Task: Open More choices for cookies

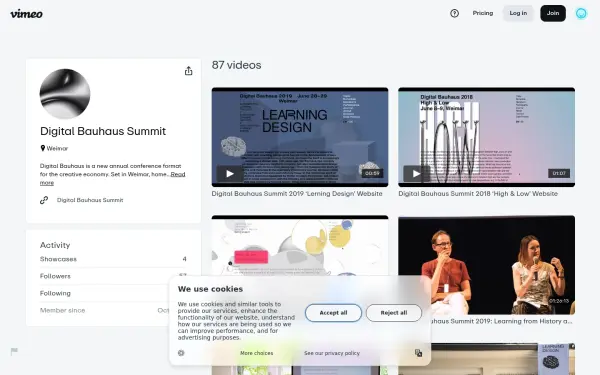Action: click(256, 353)
